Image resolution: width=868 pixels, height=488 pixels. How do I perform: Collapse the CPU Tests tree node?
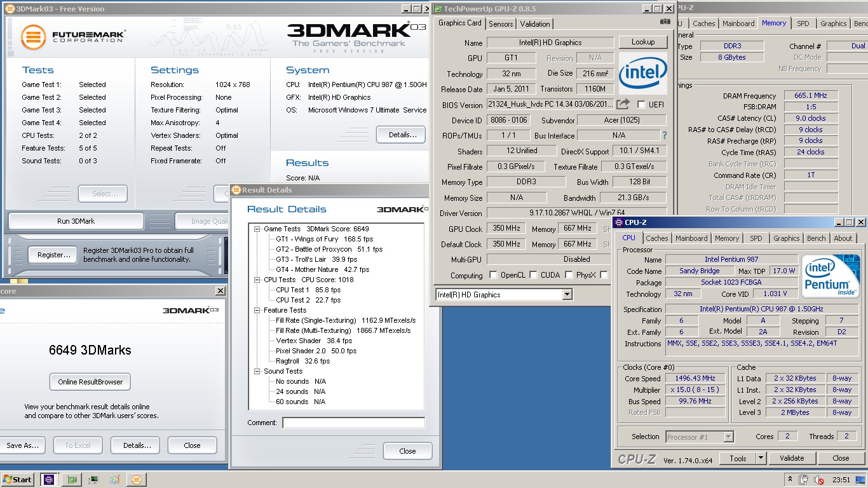point(257,280)
